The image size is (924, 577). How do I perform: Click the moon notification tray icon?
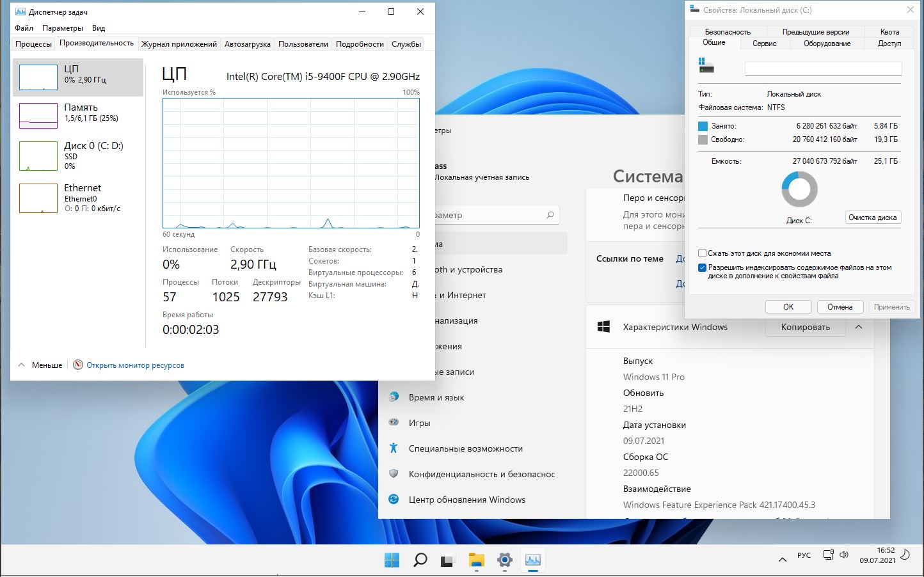click(905, 555)
